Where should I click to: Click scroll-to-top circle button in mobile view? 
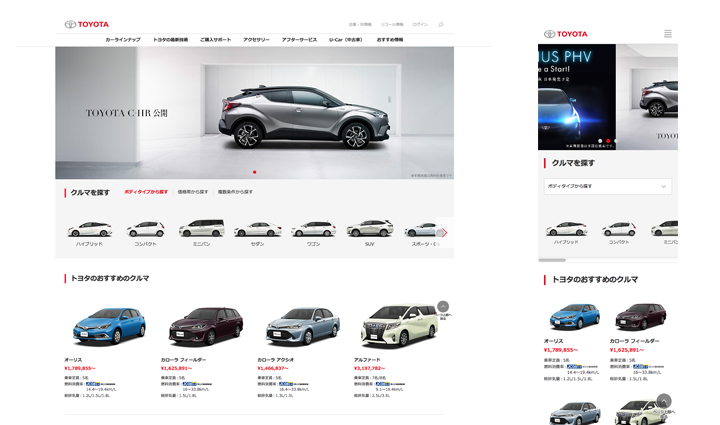tap(664, 401)
